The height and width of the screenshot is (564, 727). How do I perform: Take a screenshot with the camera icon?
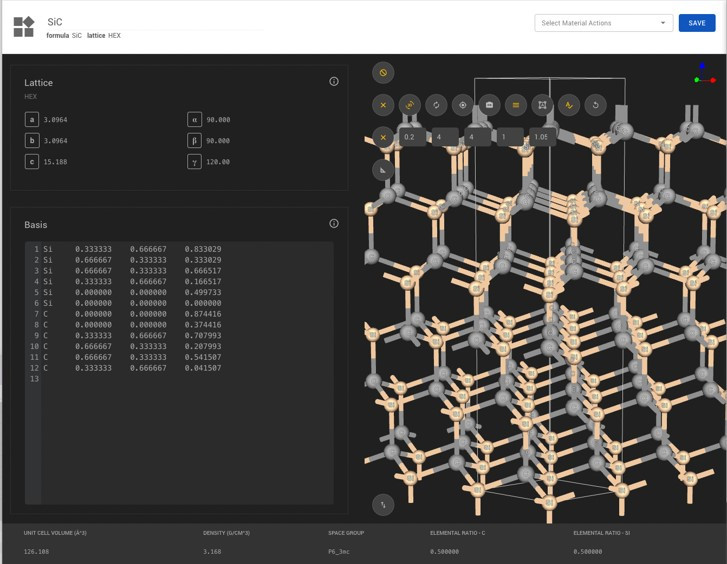pos(489,105)
